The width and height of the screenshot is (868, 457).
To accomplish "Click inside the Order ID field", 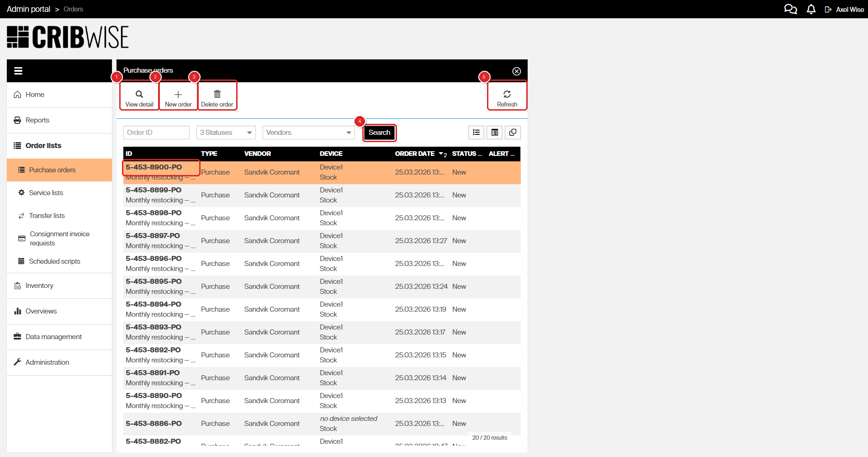I will (156, 132).
